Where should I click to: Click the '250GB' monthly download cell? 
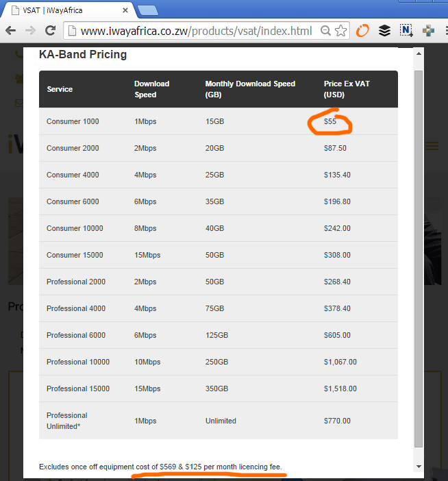[x=216, y=362]
